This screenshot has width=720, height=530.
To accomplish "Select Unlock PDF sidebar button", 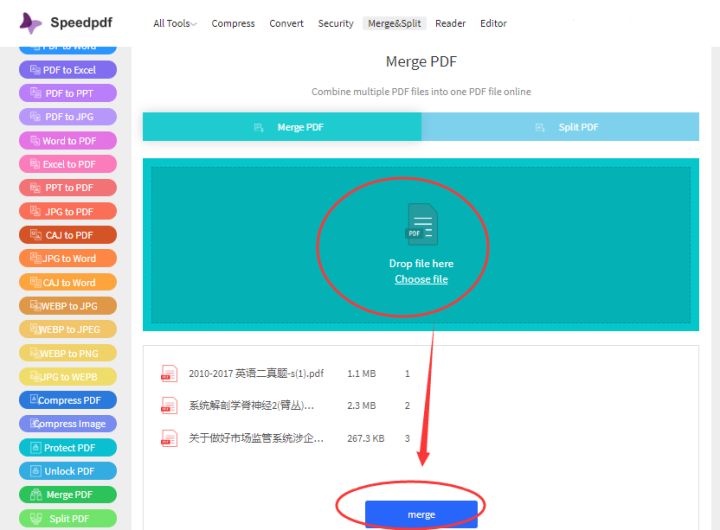I will (x=68, y=471).
